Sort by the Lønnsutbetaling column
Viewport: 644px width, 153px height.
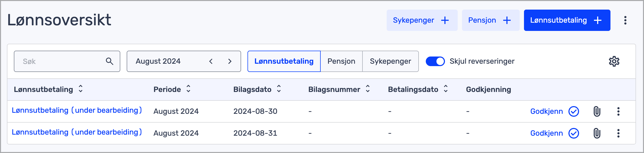(81, 89)
